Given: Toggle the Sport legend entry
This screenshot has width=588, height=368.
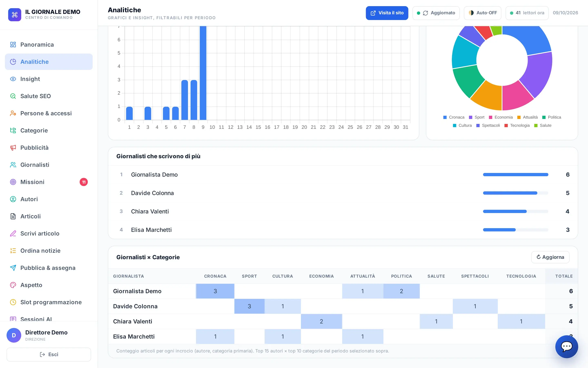Looking at the screenshot, I should pyautogui.click(x=477, y=117).
